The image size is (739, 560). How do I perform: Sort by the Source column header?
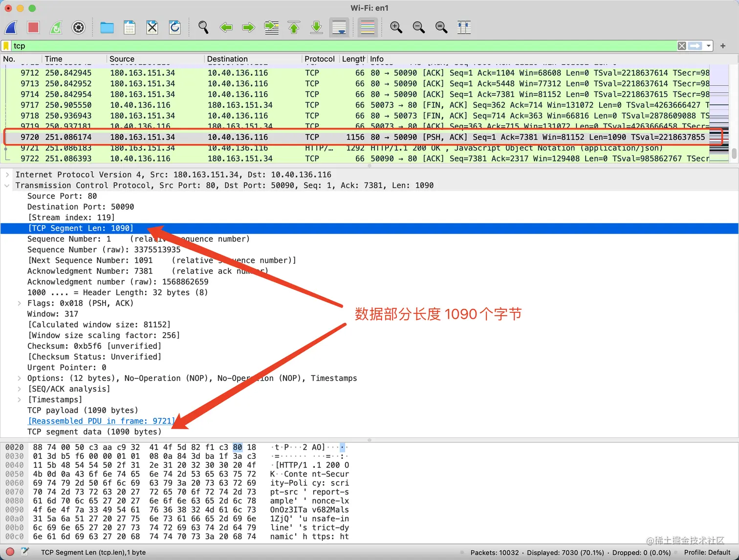(x=155, y=59)
